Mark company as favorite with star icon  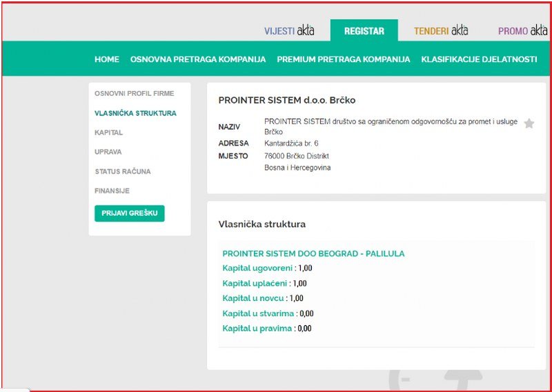(x=529, y=124)
